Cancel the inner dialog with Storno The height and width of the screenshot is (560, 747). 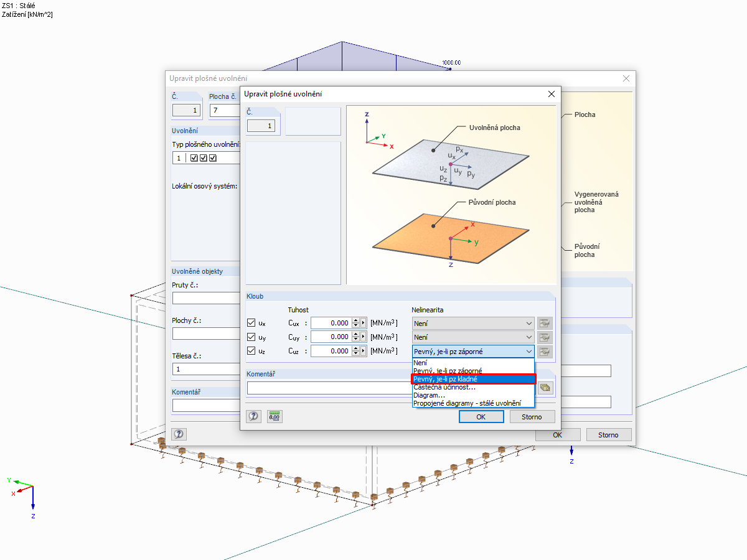[x=532, y=416]
